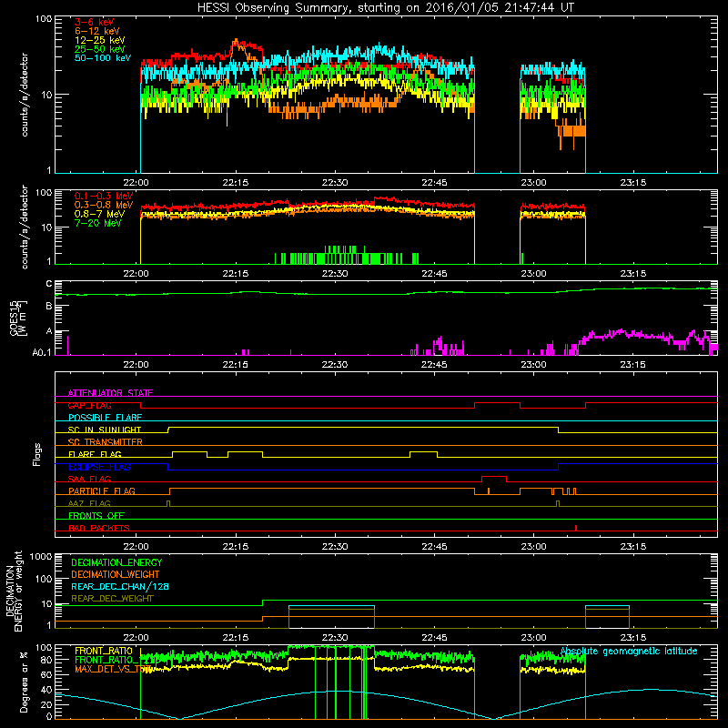
Task: Click the '0.3-0.8 MeV' legend label
Action: pos(104,205)
